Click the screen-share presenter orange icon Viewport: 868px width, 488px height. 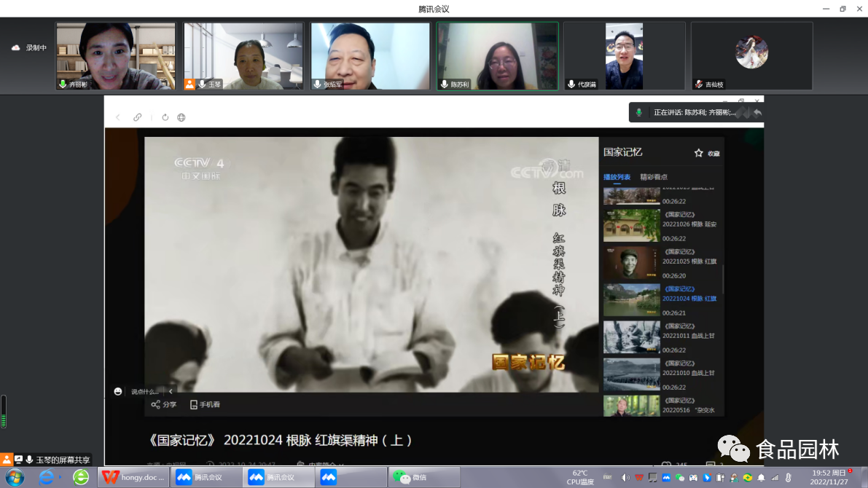point(6,459)
